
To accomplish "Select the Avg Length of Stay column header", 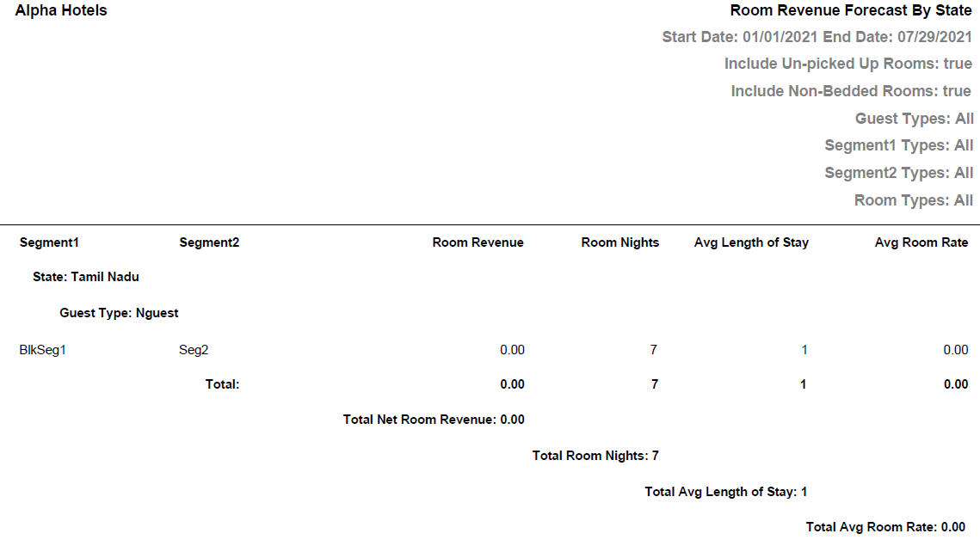I will pos(751,242).
